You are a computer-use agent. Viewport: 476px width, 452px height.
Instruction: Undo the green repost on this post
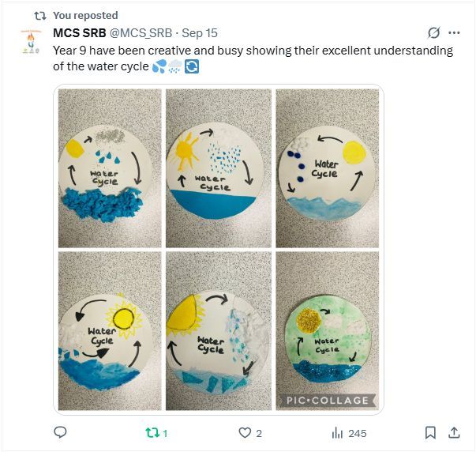[x=152, y=433]
